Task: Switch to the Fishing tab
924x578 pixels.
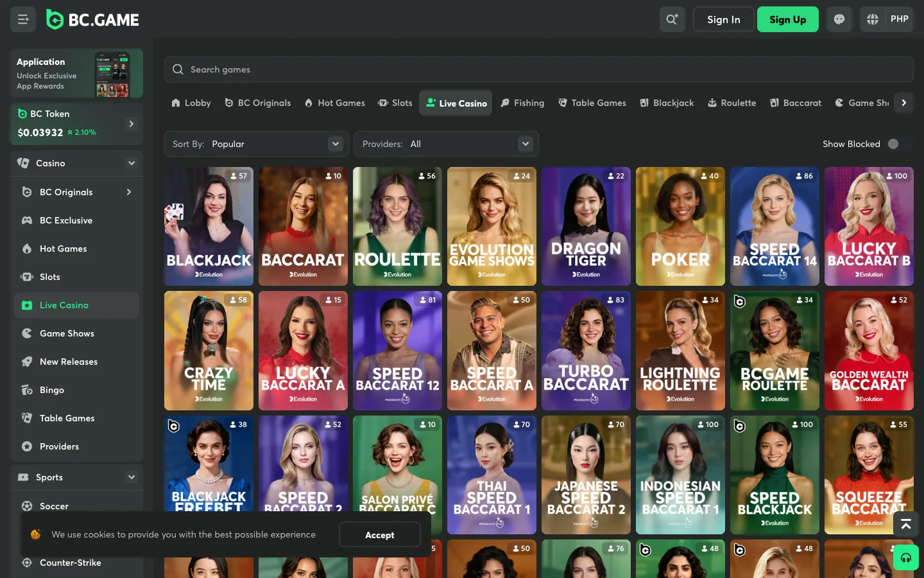Action: pos(522,103)
